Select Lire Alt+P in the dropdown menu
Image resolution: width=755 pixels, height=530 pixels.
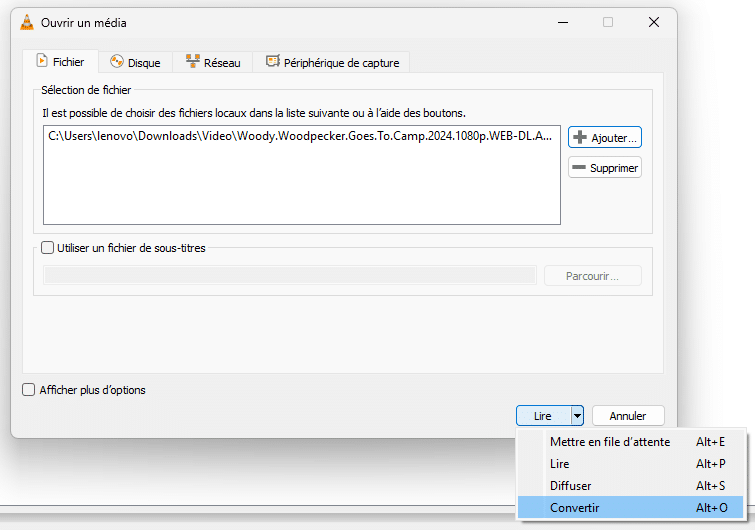tap(560, 464)
